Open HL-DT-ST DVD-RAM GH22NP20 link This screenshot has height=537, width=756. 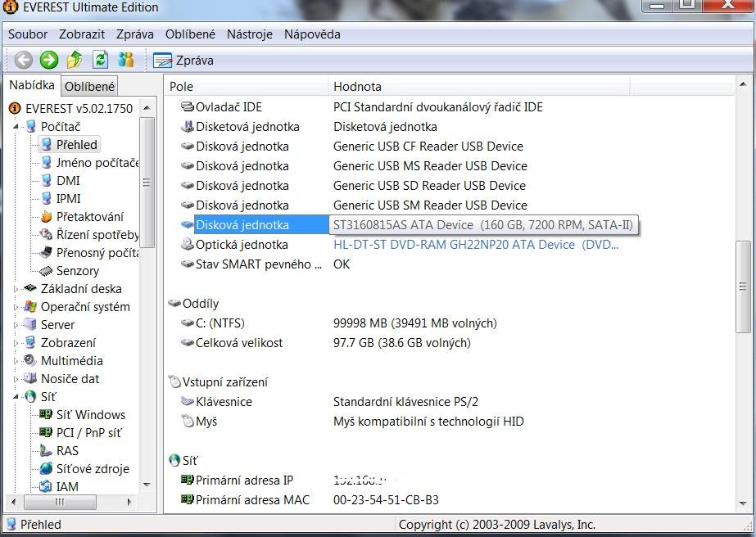pyautogui.click(x=475, y=245)
